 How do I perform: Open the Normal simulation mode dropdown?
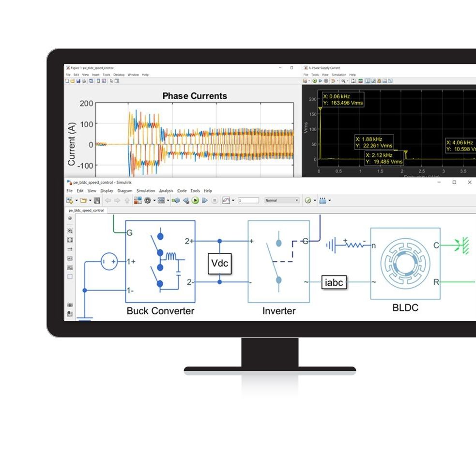[282, 200]
